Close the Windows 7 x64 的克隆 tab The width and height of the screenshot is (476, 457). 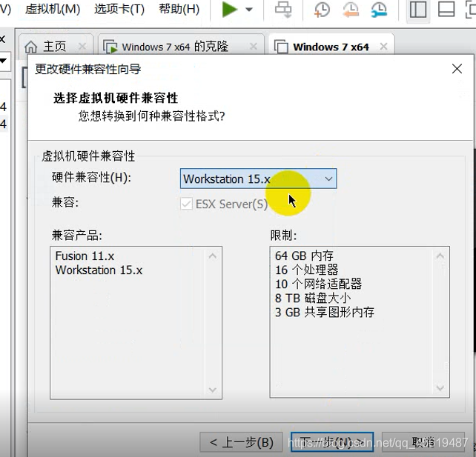253,47
